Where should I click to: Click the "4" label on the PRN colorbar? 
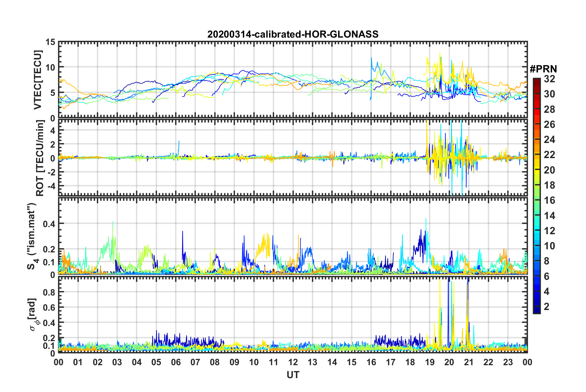point(547,292)
